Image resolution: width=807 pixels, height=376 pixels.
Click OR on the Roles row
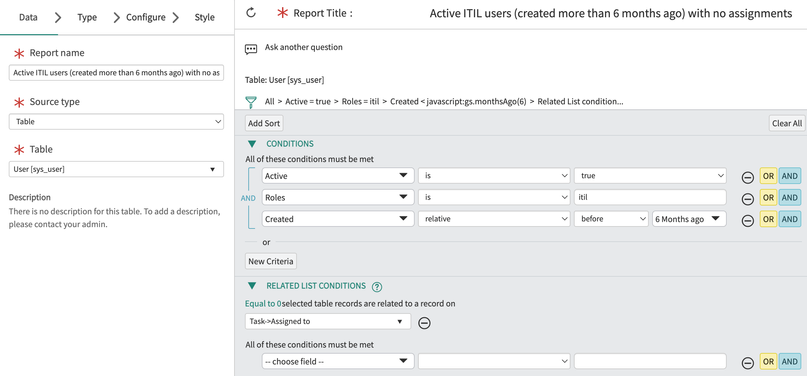[x=768, y=198]
